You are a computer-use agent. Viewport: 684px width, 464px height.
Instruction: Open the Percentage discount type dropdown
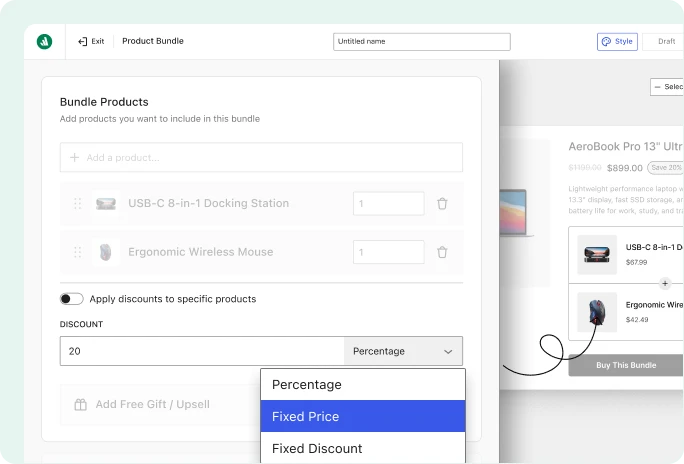coord(403,351)
